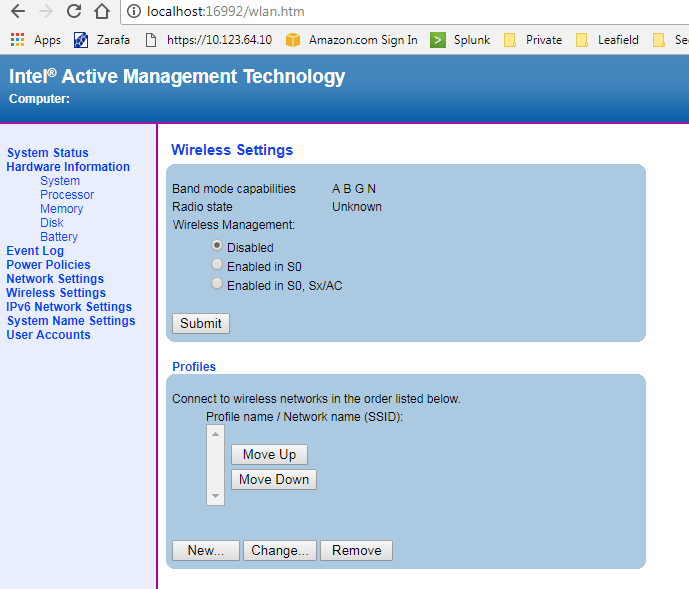This screenshot has width=689, height=589.
Task: Open the Event Log page
Action: pyautogui.click(x=35, y=251)
